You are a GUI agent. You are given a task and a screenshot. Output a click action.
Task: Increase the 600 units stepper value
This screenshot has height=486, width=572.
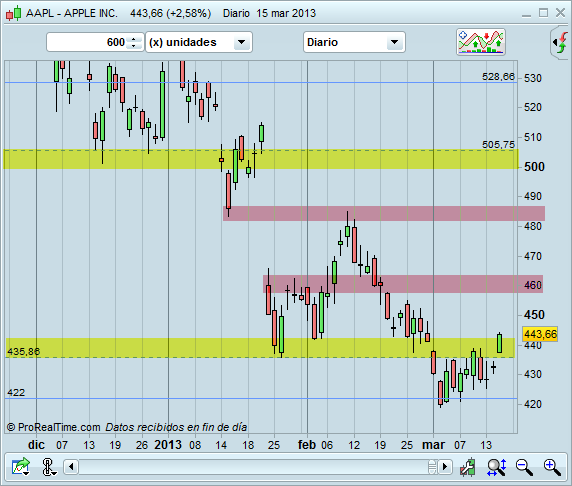point(134,39)
